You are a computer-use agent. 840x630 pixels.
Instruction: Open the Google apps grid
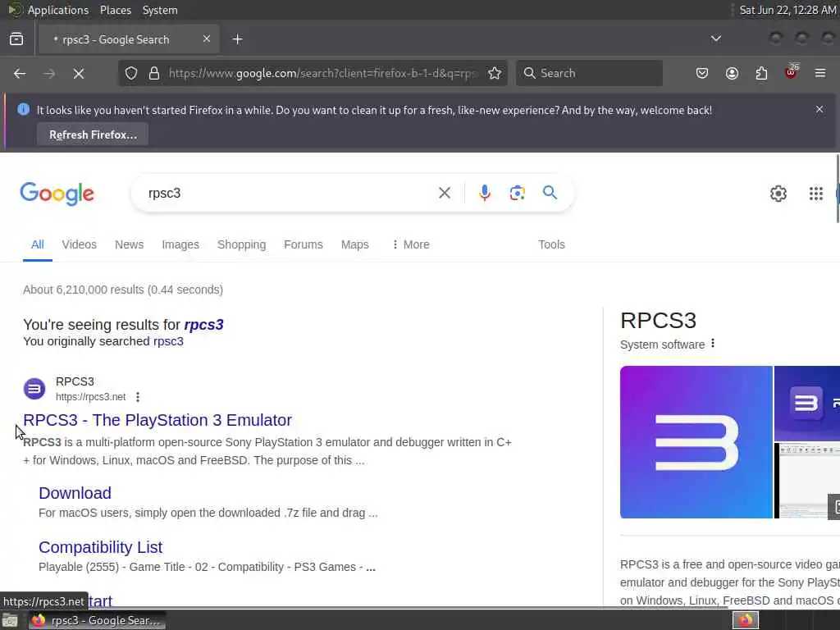(x=816, y=194)
